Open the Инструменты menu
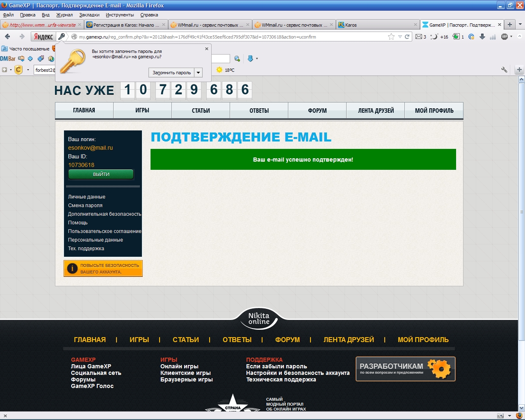This screenshot has width=525, height=420. point(120,15)
